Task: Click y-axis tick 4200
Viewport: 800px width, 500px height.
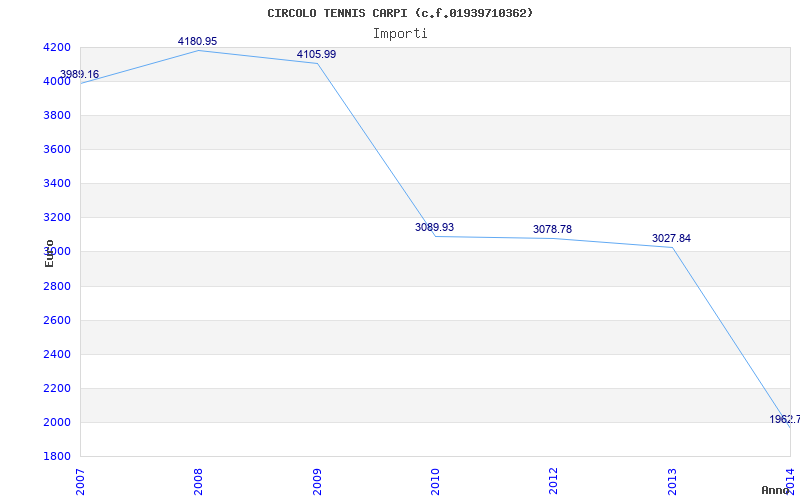Action: 57,47
